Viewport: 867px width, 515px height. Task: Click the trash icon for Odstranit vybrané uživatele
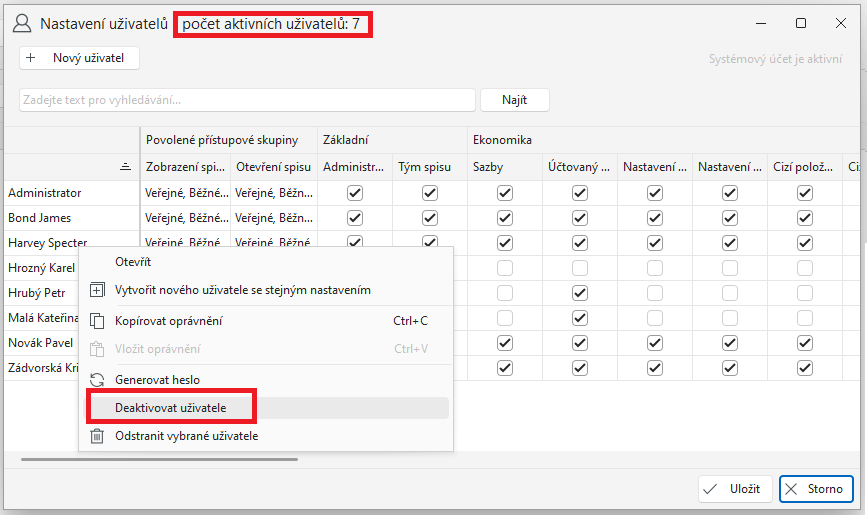97,436
